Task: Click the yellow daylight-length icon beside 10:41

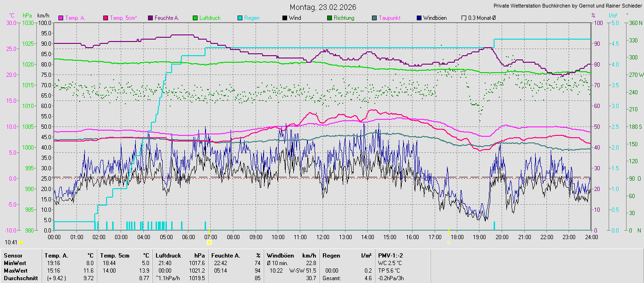Action: 21,242
